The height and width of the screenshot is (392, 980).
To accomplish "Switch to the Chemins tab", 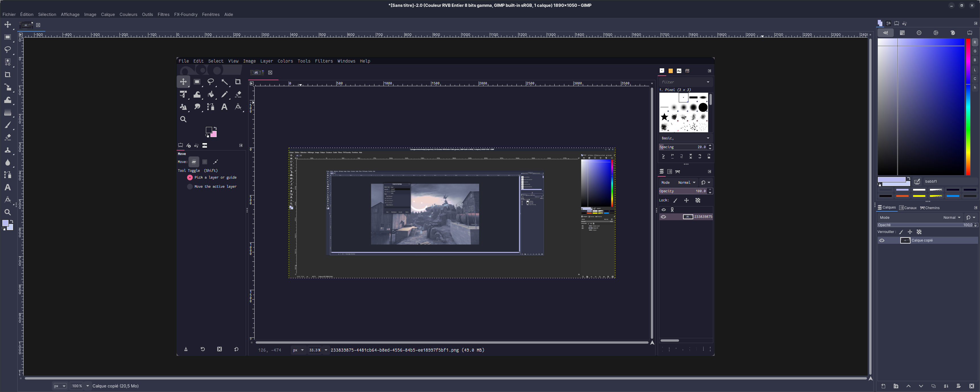I will pyautogui.click(x=930, y=208).
